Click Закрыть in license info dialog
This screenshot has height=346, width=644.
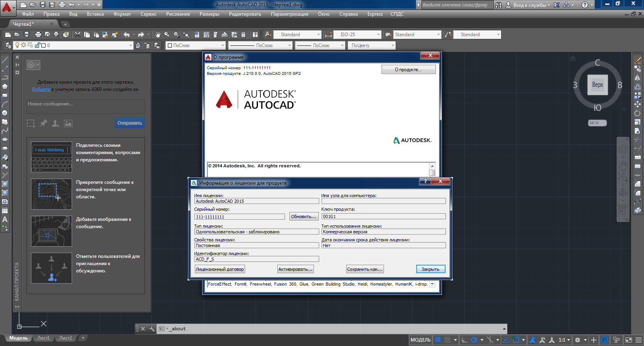coord(431,269)
